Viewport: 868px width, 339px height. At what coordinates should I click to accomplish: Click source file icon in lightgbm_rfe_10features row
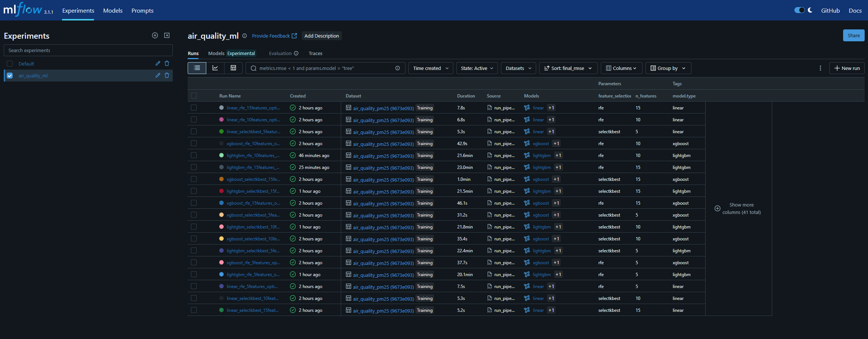(x=490, y=156)
